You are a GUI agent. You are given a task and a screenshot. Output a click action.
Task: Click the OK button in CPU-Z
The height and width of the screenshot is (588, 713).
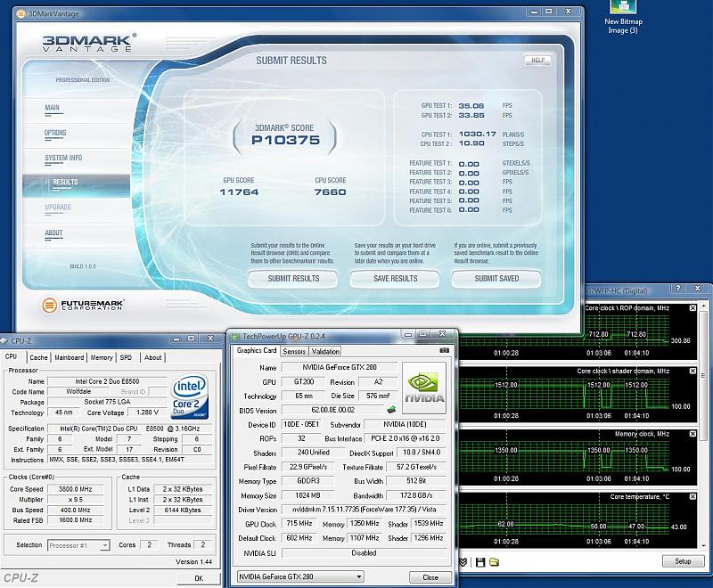point(199,578)
